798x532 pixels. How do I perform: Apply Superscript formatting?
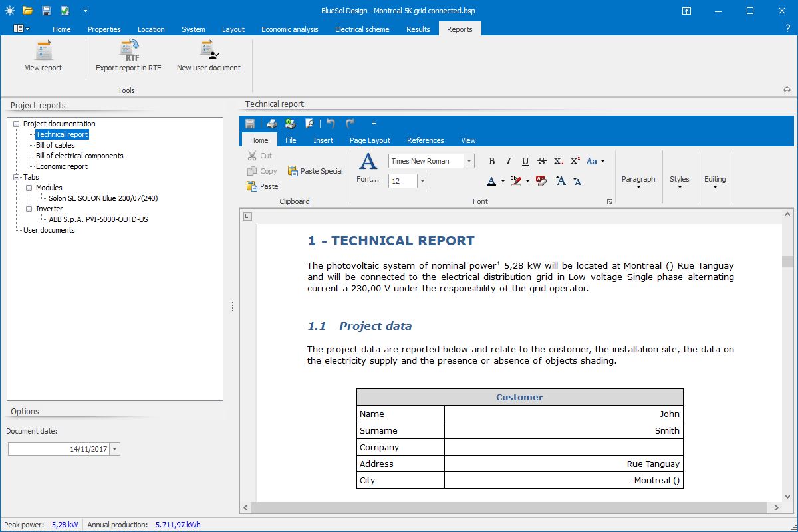coord(575,161)
